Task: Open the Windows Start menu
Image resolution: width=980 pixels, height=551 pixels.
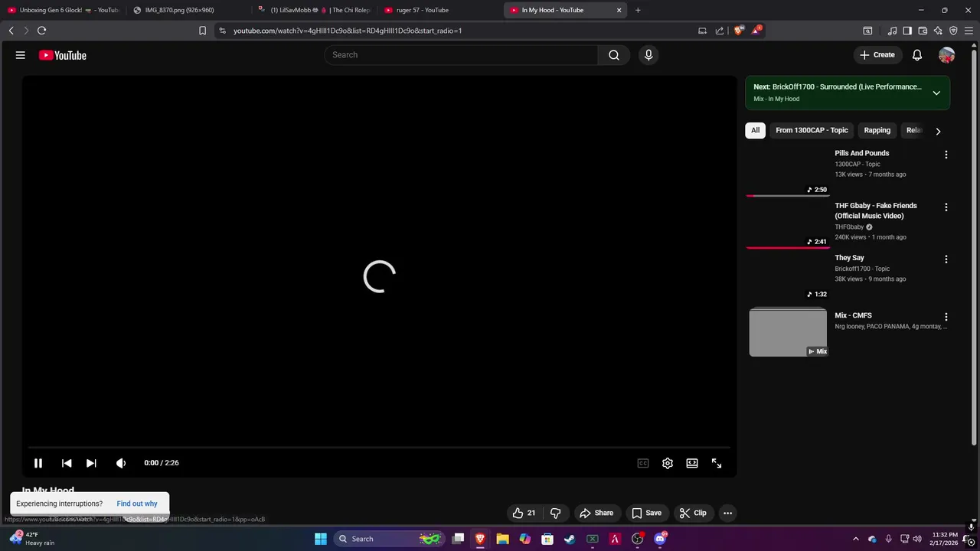Action: [x=321, y=539]
